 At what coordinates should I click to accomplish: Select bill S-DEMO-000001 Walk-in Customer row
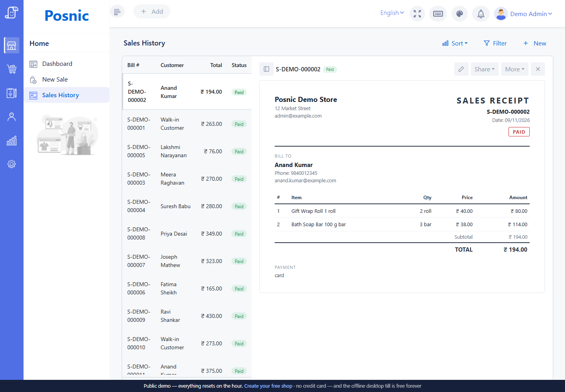[x=187, y=124]
